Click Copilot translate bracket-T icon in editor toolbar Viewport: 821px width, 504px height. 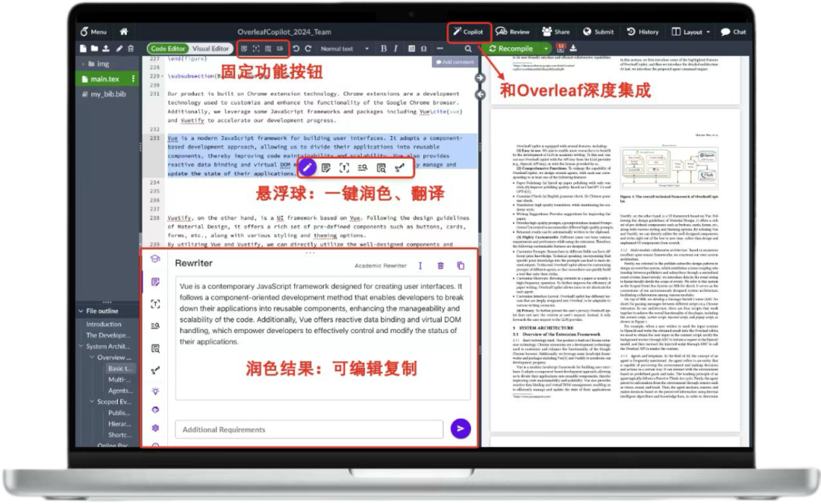coord(256,49)
